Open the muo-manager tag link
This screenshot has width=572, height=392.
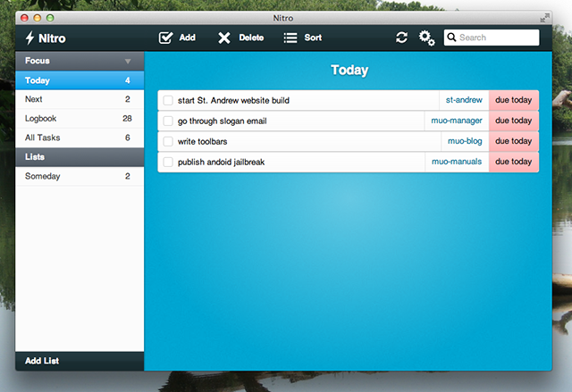(x=457, y=121)
